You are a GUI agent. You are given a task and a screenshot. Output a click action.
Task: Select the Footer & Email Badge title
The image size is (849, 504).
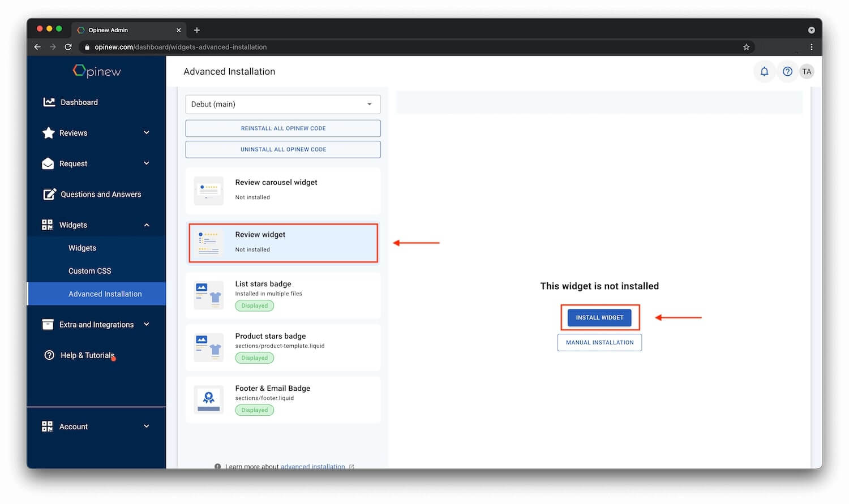coord(273,388)
